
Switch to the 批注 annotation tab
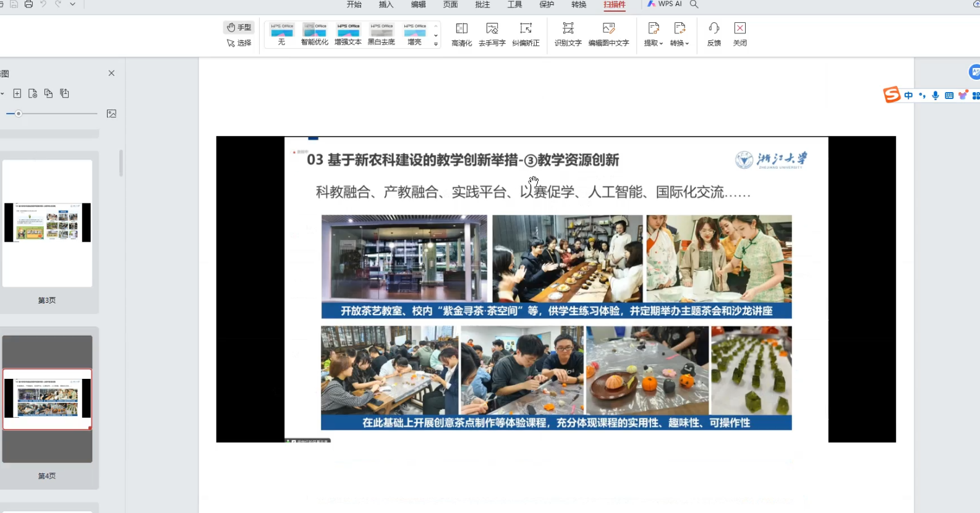(x=482, y=4)
